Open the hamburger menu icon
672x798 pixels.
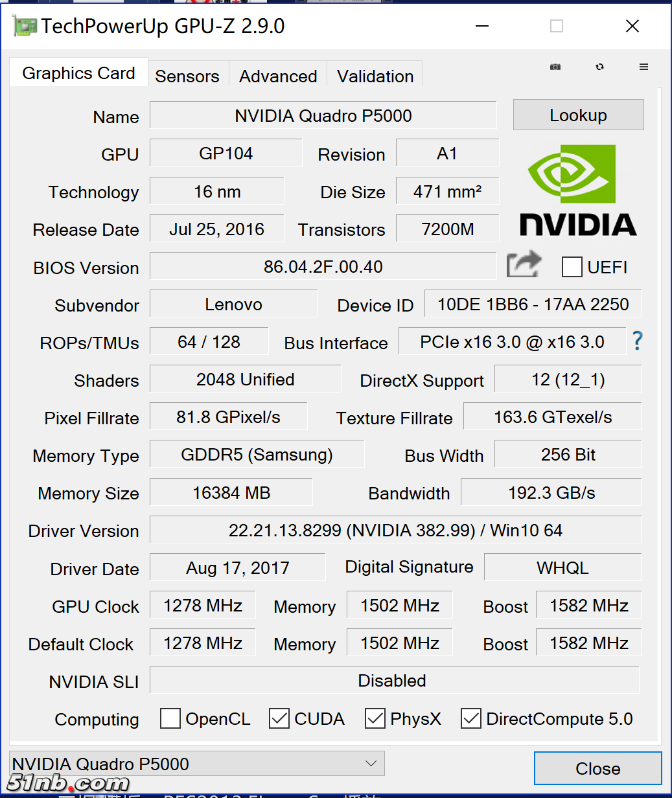click(x=643, y=67)
